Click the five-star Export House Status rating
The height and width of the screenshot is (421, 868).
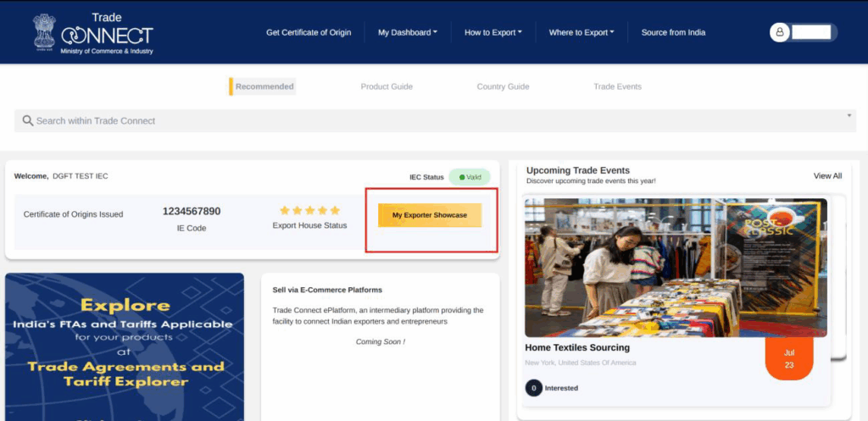click(x=309, y=210)
